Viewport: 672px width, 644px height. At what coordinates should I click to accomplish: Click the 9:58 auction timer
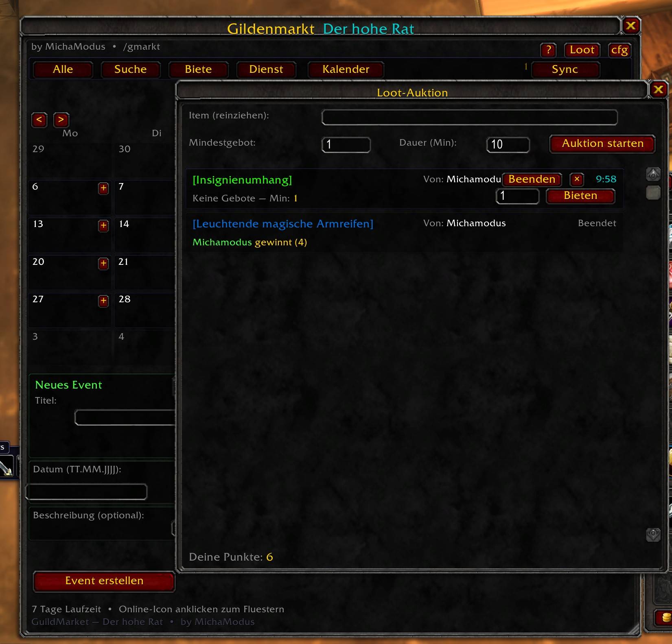pyautogui.click(x=606, y=179)
